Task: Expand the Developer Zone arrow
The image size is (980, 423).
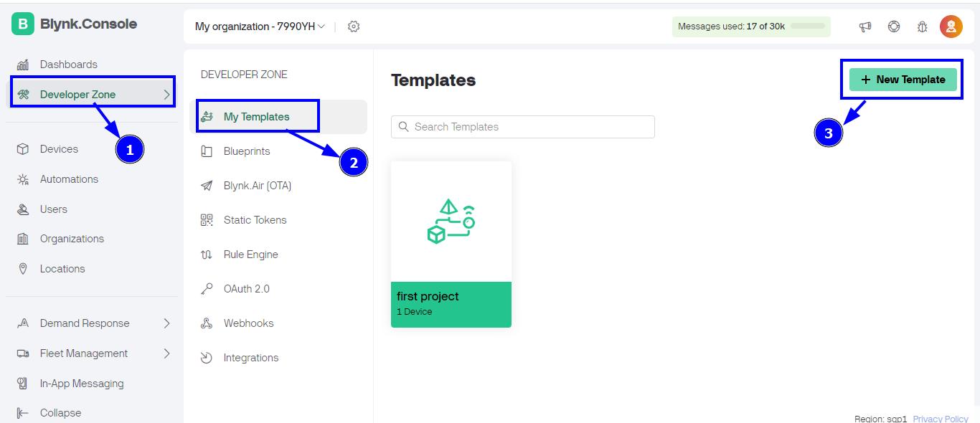Action: click(167, 95)
